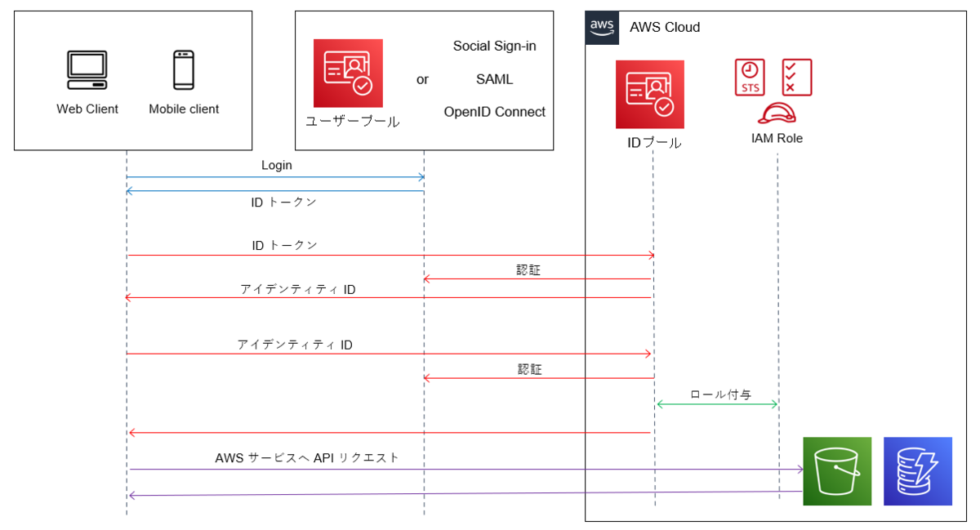Viewport: 980px width, 530px height.
Task: Click the "IDプール" label
Action: 654,143
